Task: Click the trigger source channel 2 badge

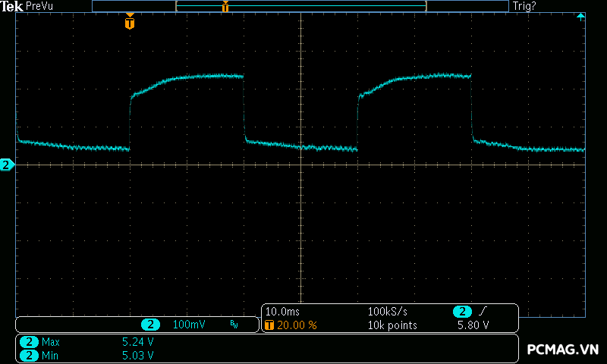Action: pos(462,312)
